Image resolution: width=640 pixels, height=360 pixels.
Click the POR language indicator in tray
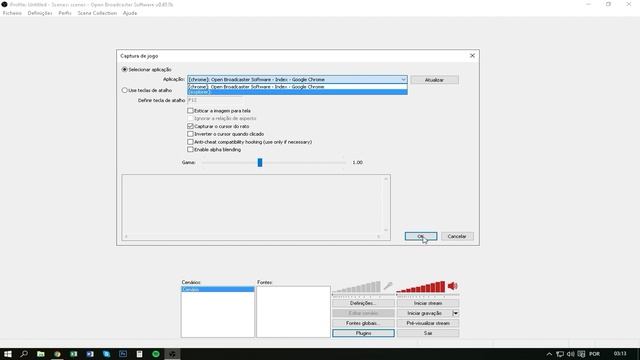pos(594,354)
